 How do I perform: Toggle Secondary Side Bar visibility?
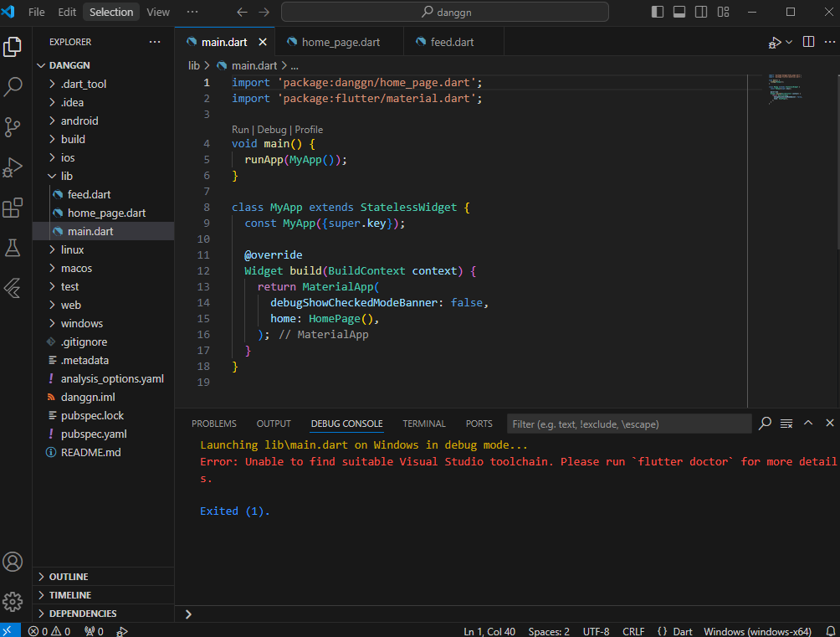point(701,12)
